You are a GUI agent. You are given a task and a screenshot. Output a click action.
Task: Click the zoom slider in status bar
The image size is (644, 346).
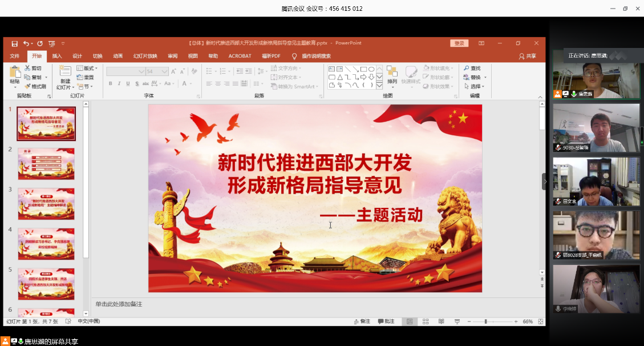coord(486,321)
